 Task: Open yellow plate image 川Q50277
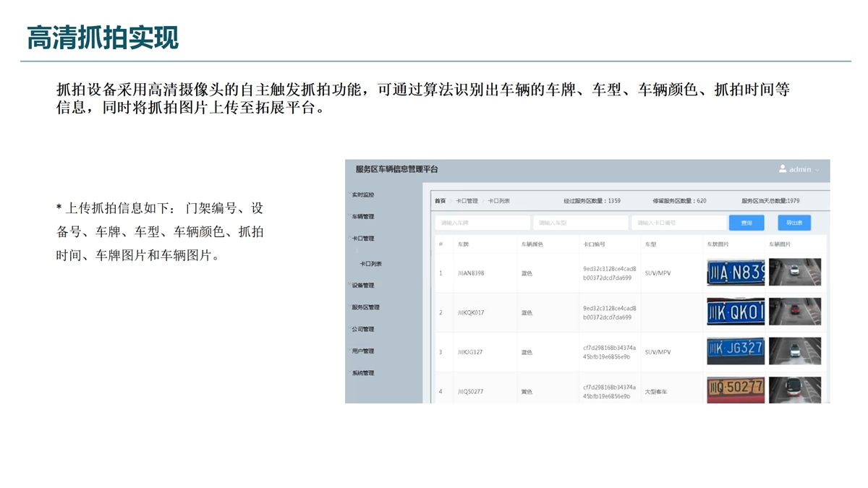[x=735, y=390]
